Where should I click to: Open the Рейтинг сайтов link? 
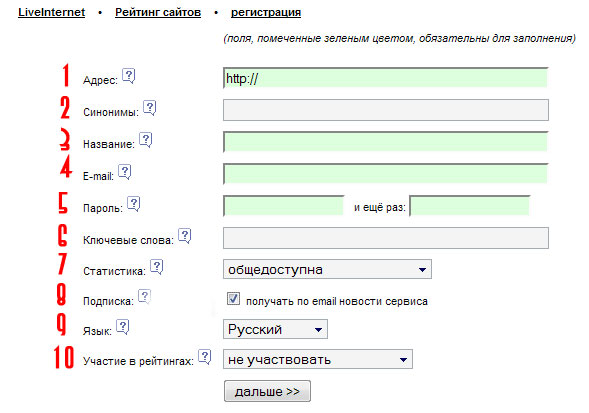pos(158,12)
